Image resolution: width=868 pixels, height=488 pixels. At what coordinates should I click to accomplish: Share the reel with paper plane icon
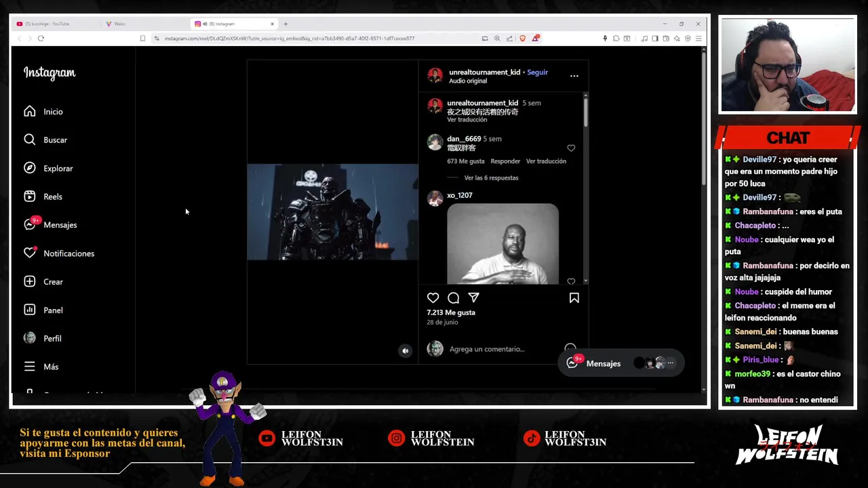[x=474, y=298]
